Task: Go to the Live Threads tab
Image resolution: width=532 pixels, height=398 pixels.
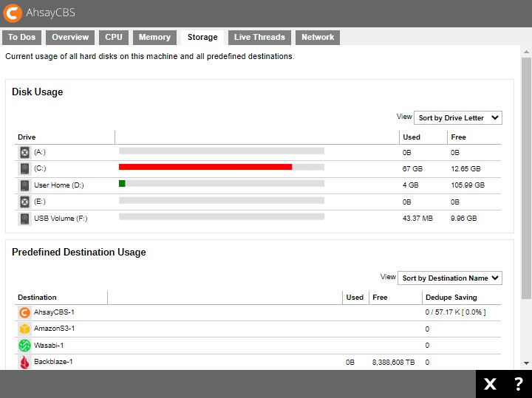Action: [259, 38]
